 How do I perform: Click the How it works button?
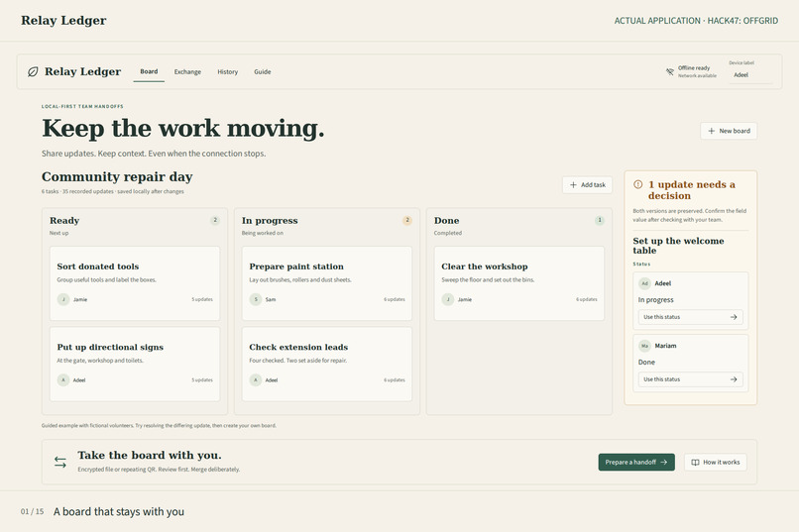click(716, 463)
